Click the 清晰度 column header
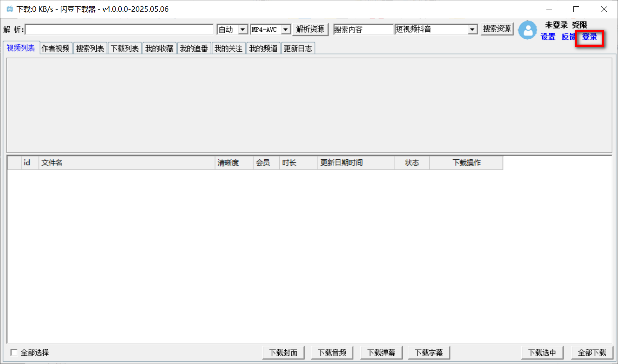 (x=234, y=163)
